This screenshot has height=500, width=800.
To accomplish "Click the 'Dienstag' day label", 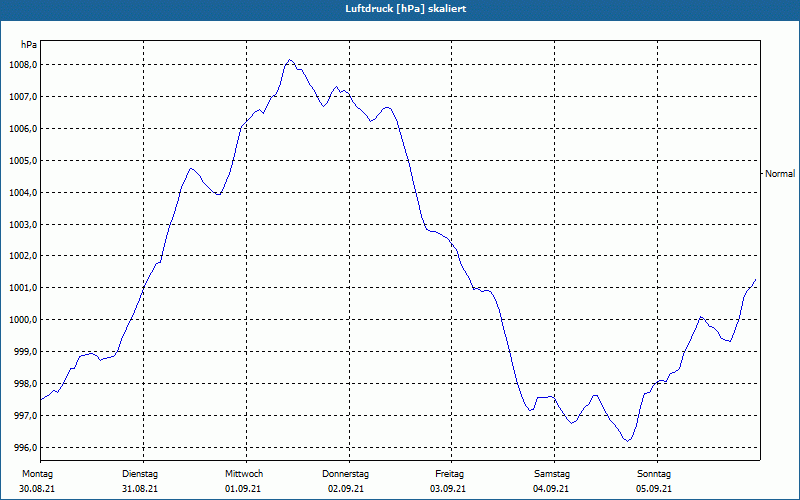I will point(140,474).
